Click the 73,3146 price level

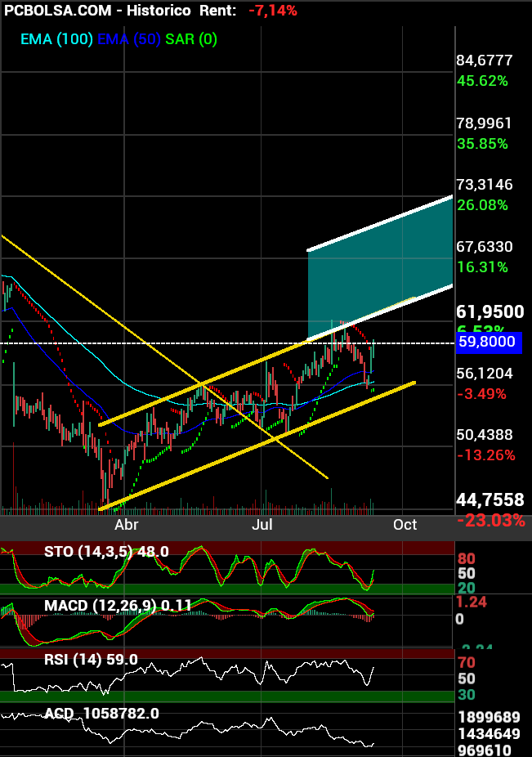pos(485,185)
